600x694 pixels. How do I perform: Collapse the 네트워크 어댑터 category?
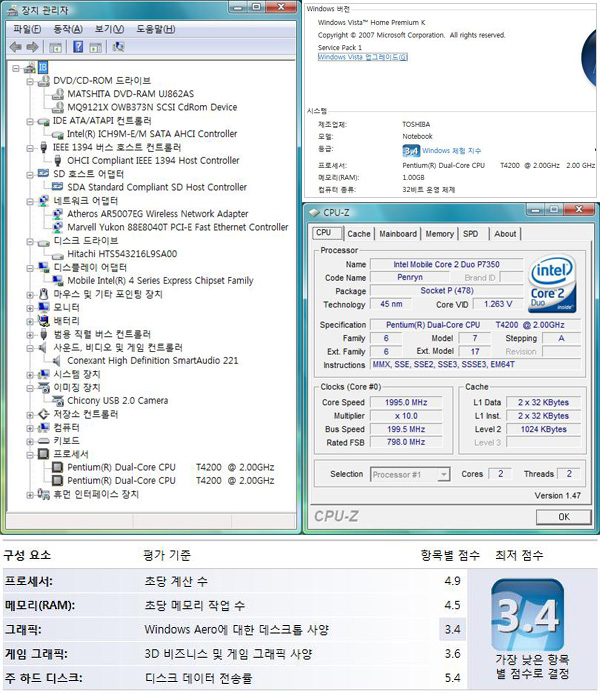[30, 201]
